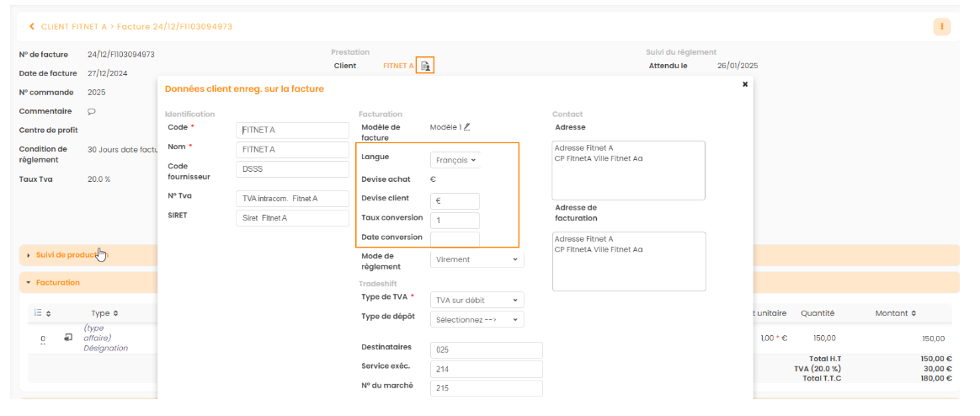Click the FITNET A client link
The width and height of the screenshot is (980, 416).
click(x=398, y=66)
